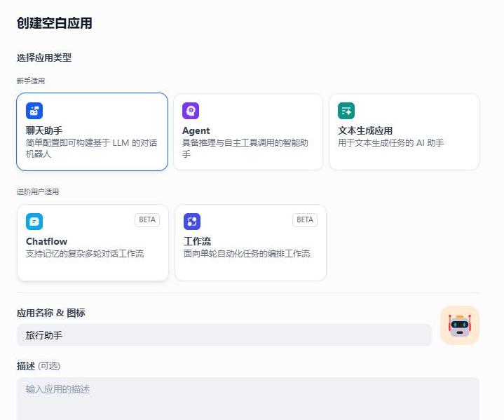This screenshot has width=504, height=420.
Task: Choose the 工作流 app type card
Action: click(x=250, y=243)
